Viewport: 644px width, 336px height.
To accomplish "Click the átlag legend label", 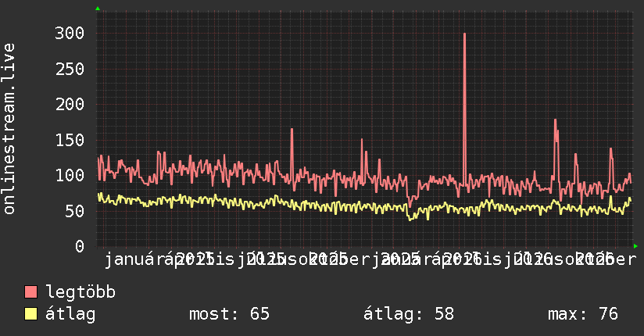I will click(x=70, y=314).
